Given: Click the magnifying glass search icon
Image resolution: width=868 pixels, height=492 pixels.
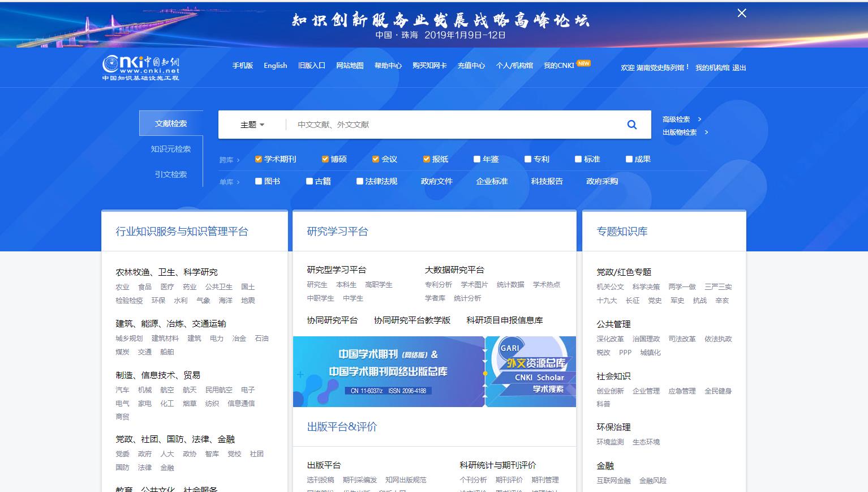Looking at the screenshot, I should 632,125.
